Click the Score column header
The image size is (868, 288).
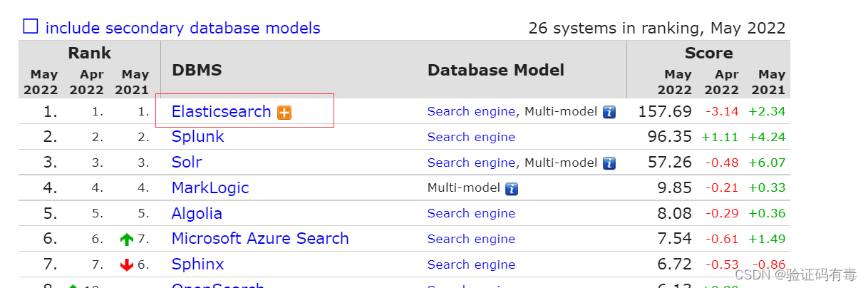coord(708,53)
